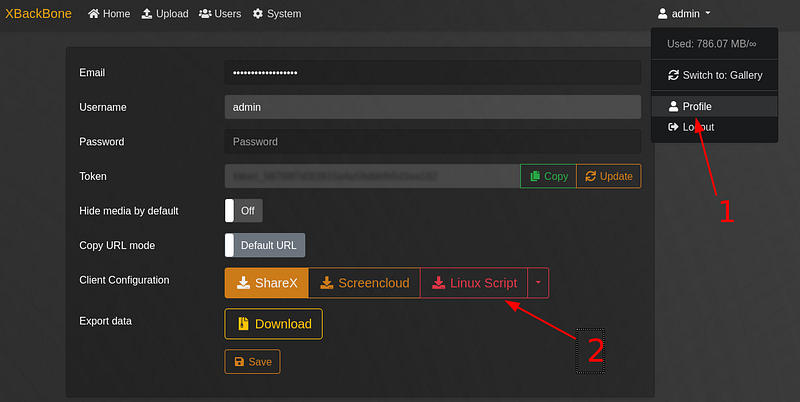Click the XBackBone brand logo
Image resolution: width=800 pixels, height=402 pixels.
click(x=38, y=14)
